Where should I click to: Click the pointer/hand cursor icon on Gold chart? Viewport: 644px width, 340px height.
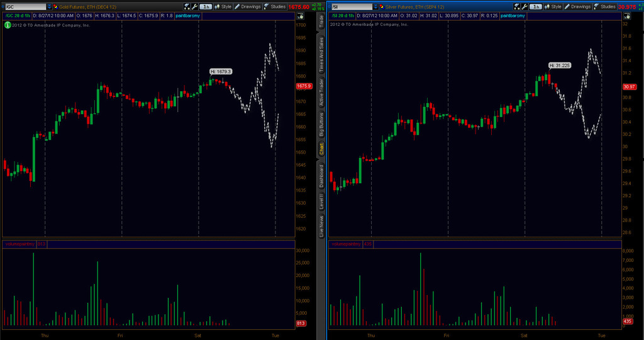coord(300,16)
